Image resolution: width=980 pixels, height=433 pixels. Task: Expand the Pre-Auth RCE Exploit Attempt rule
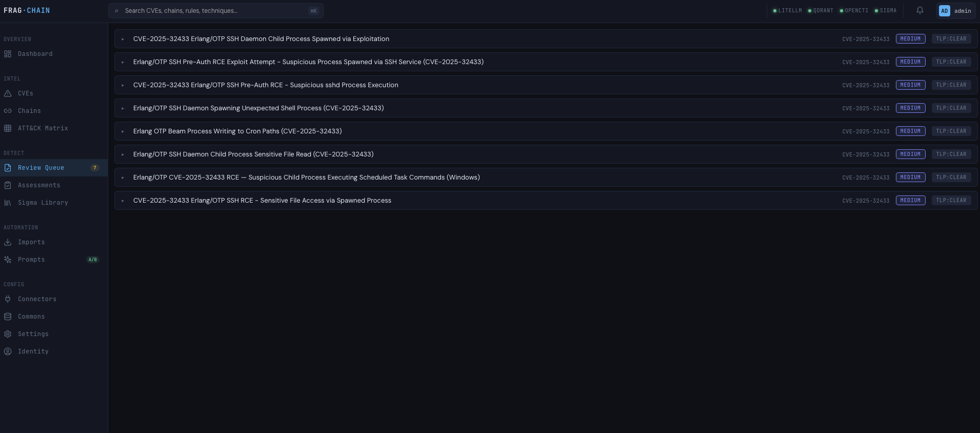[123, 62]
